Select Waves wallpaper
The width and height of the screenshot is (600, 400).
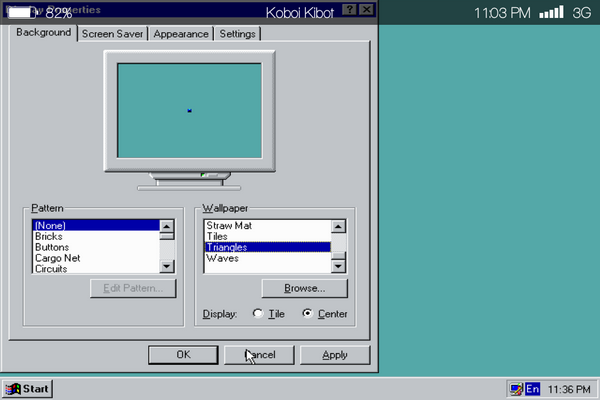pos(267,258)
